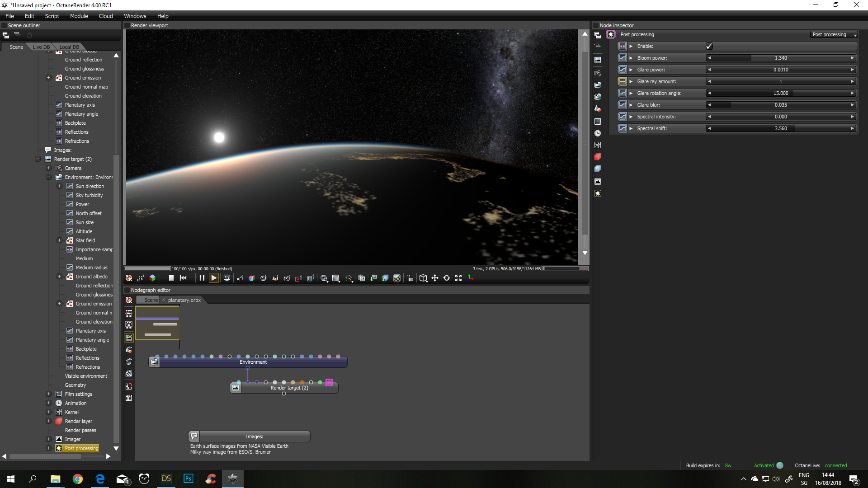868x488 pixels.
Task: Toggle Sky turbidity node icon
Action: point(70,195)
